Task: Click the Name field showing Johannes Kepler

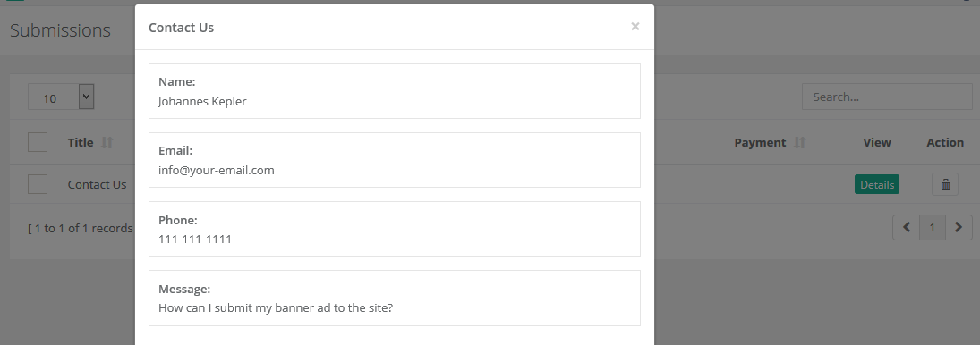Action: (395, 91)
